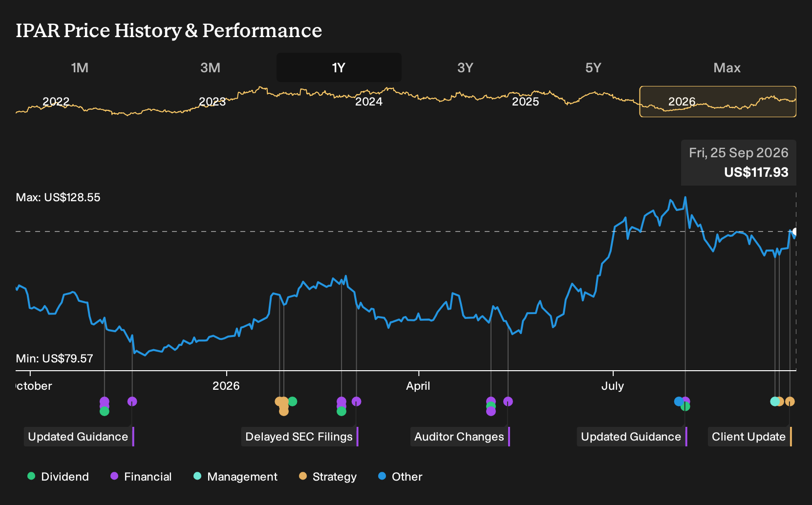Select the 3M range tab
Screen dimensions: 812x505
[x=210, y=67]
